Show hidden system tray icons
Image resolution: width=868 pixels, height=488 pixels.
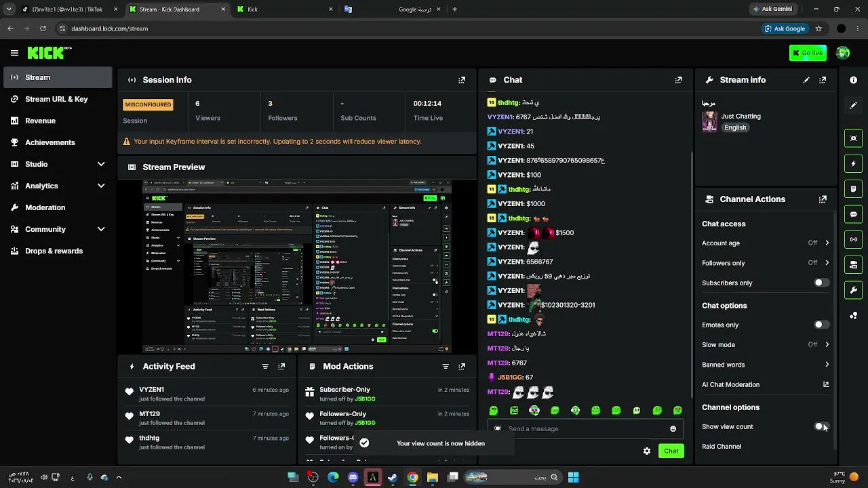pyautogui.click(x=118, y=477)
